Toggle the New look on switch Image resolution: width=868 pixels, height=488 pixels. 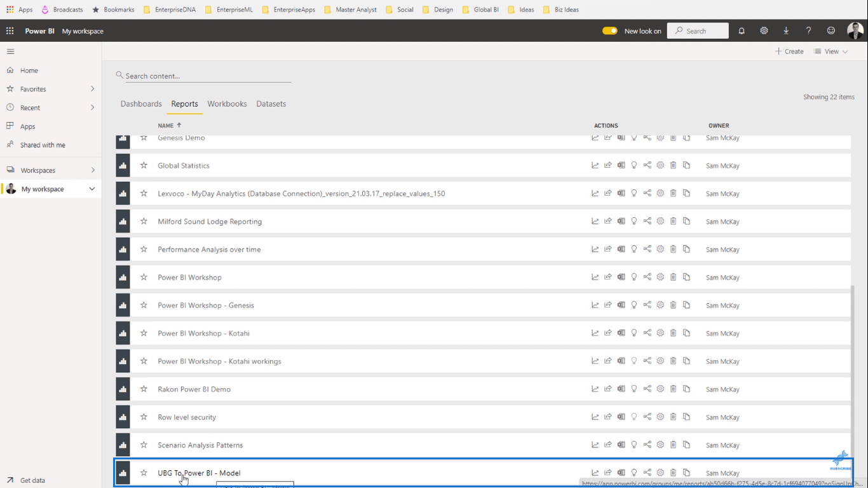610,30
